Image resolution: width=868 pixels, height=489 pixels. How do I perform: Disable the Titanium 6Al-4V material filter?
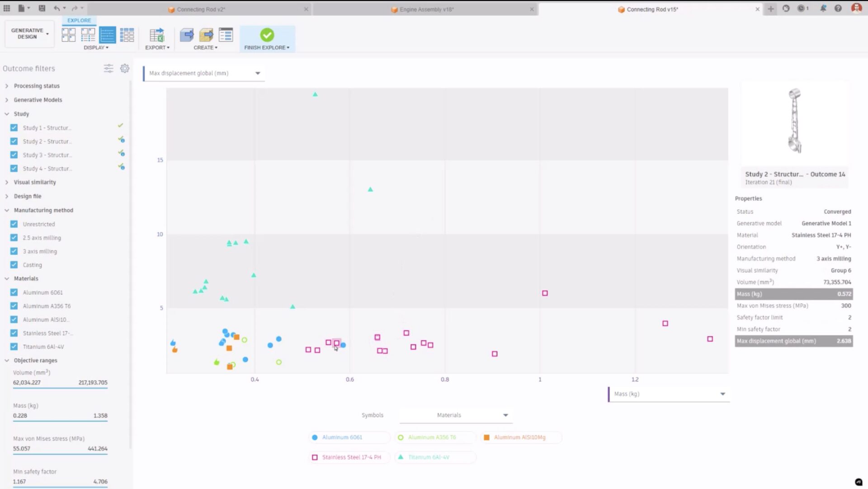pos(14,347)
